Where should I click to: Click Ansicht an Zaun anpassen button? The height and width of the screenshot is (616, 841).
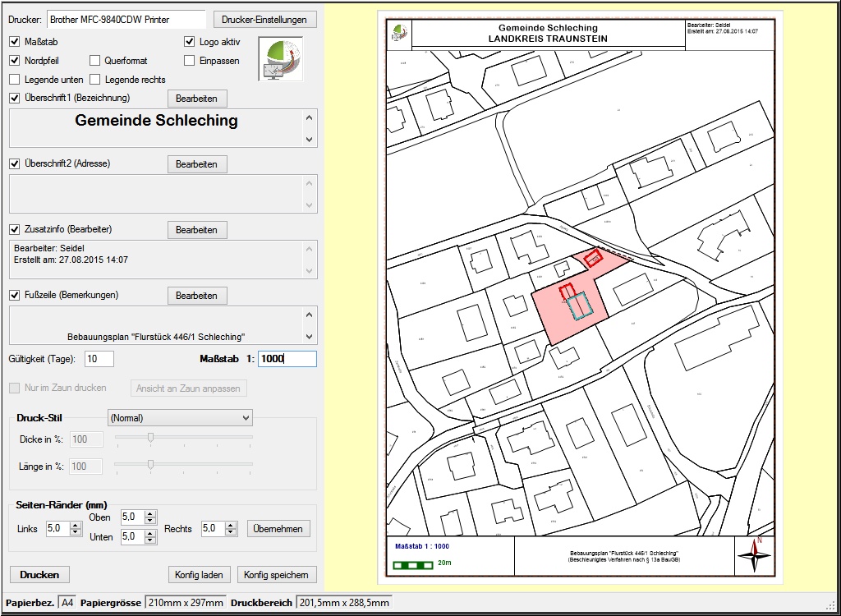pos(188,388)
